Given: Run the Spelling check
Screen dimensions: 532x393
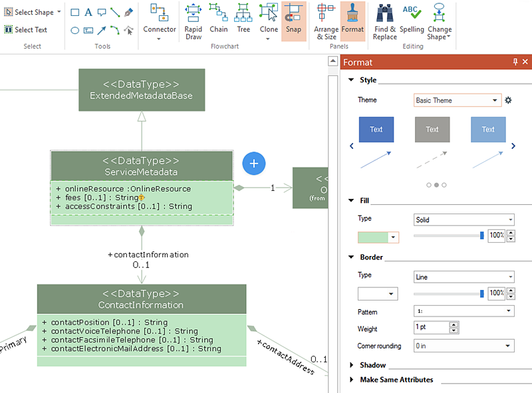Looking at the screenshot, I should tap(412, 18).
